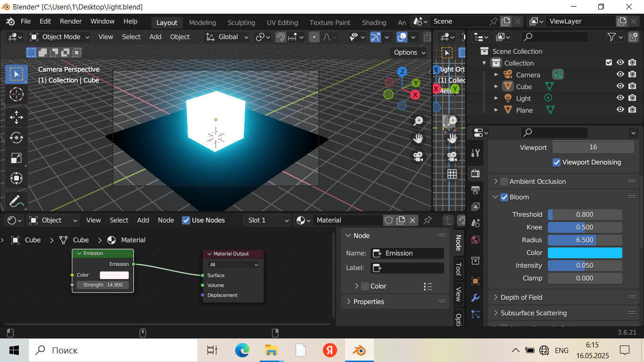Open the Global transform orientation dropdown

pos(227,37)
